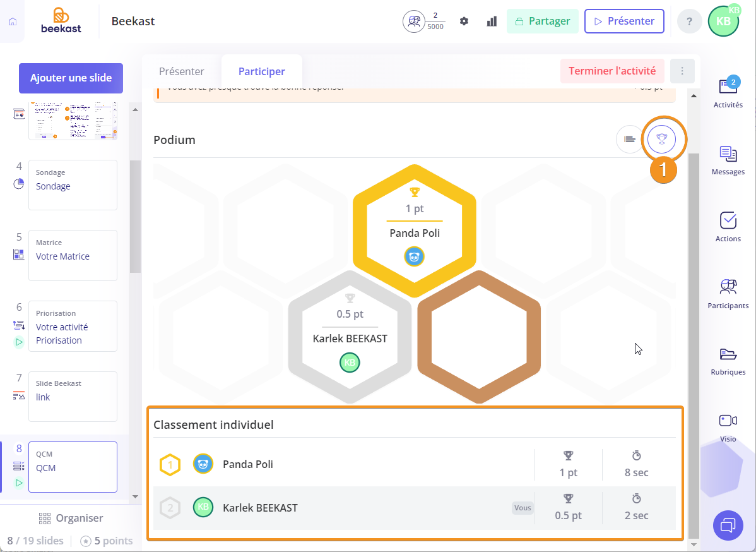756x552 pixels.
Task: Open the Participants side panel
Action: click(728, 294)
